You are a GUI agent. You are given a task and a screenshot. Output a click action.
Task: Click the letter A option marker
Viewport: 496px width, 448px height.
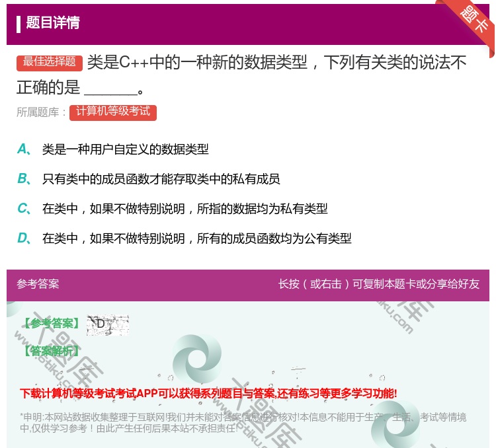pos(24,149)
